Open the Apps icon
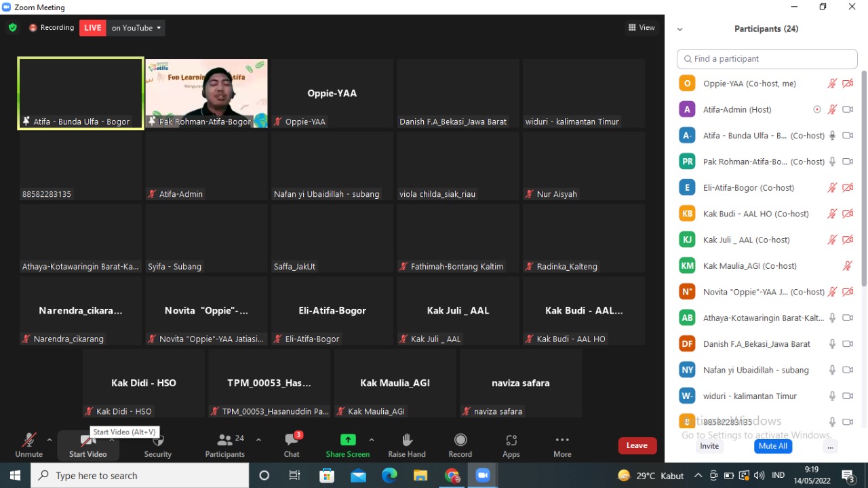The height and width of the screenshot is (488, 868). pyautogui.click(x=511, y=440)
